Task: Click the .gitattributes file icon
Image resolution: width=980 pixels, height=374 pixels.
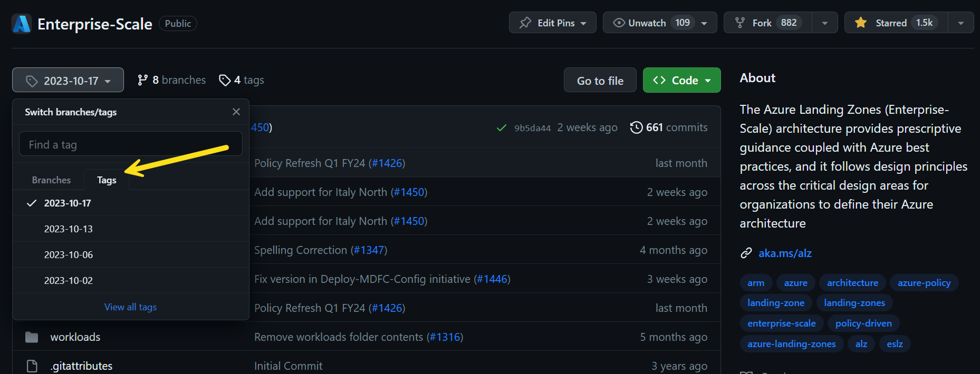Action: 32,366
